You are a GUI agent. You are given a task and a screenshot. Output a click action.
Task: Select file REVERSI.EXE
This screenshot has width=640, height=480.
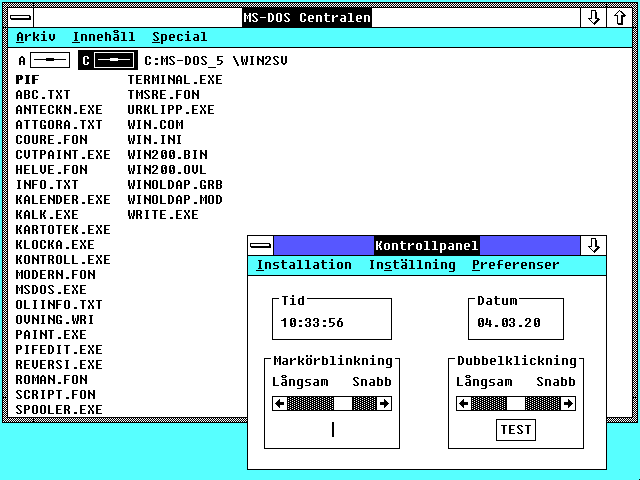(59, 364)
